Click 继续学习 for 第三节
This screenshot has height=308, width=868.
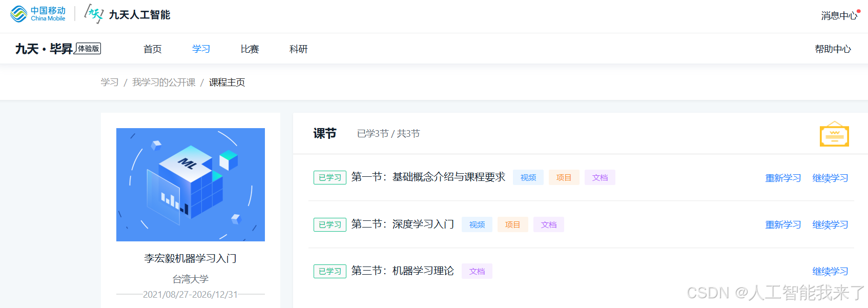click(x=830, y=271)
